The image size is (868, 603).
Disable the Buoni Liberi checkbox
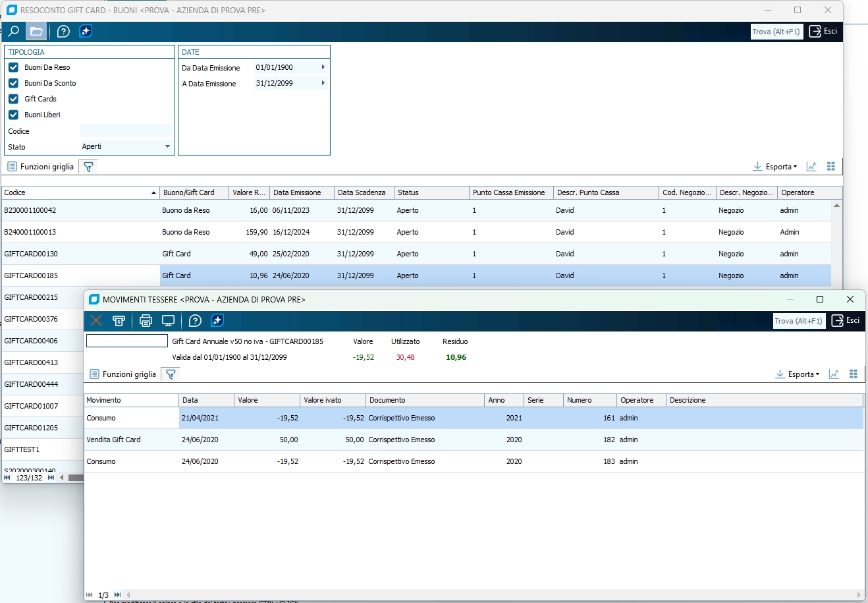13,115
